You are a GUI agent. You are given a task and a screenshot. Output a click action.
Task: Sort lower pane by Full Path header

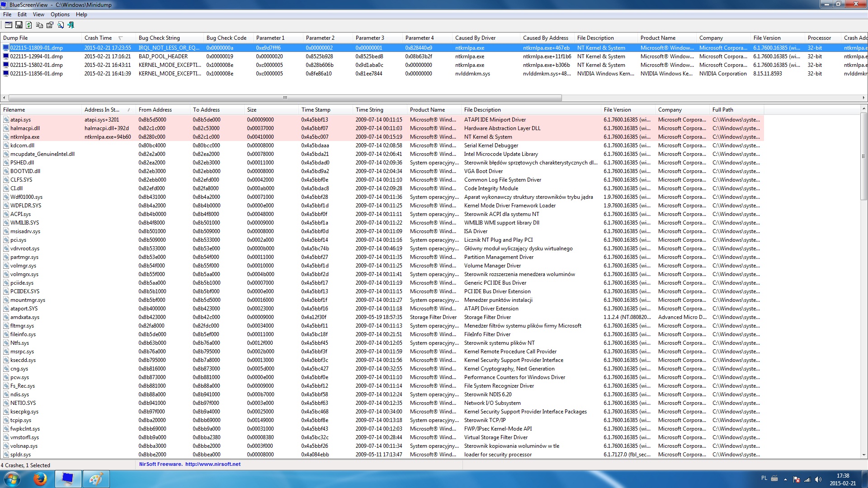click(x=736, y=110)
